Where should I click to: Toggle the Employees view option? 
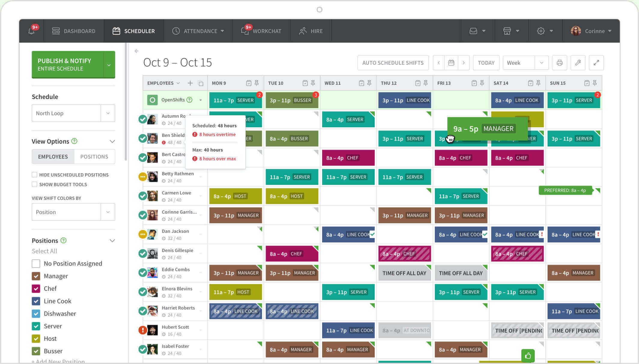[53, 156]
